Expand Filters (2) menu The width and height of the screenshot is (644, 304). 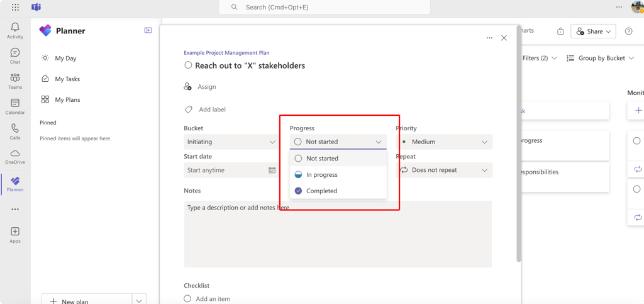540,59
